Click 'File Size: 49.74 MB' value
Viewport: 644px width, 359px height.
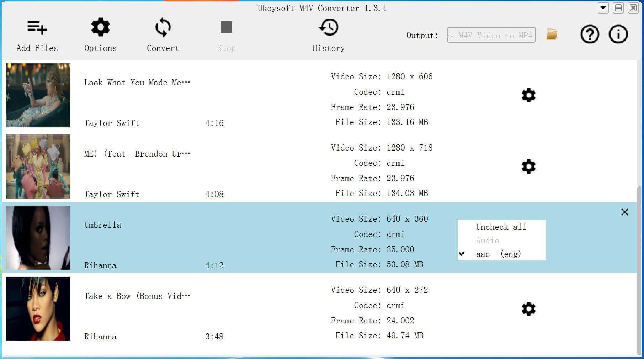pyautogui.click(x=405, y=336)
